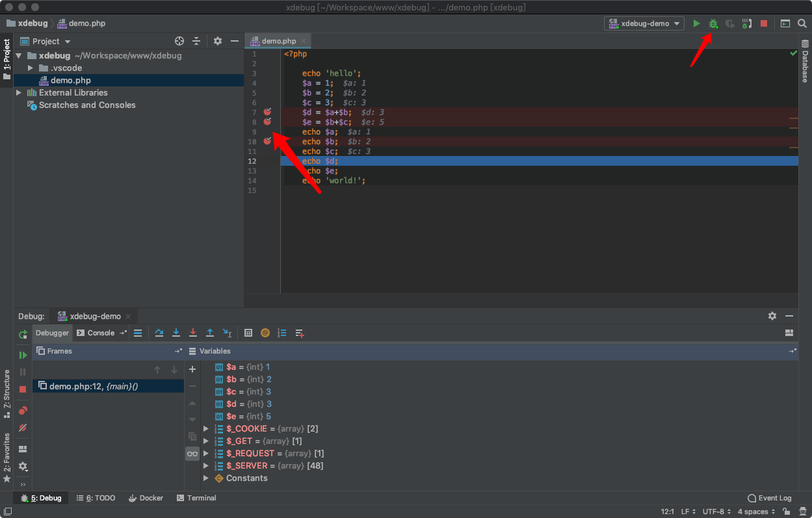
Task: Open View Breakpoints double red circle icon
Action: (23, 411)
